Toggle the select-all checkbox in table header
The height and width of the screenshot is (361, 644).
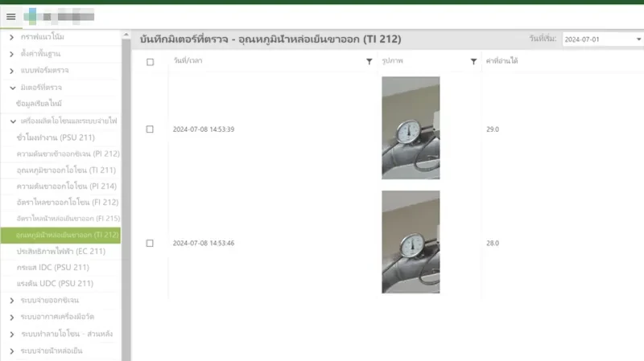click(150, 62)
